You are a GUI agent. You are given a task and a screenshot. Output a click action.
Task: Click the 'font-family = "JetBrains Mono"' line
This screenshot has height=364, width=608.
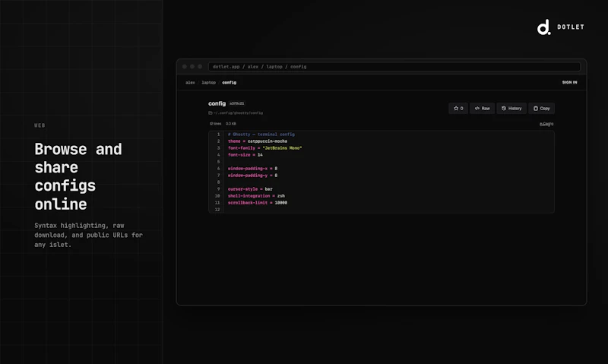click(x=264, y=148)
